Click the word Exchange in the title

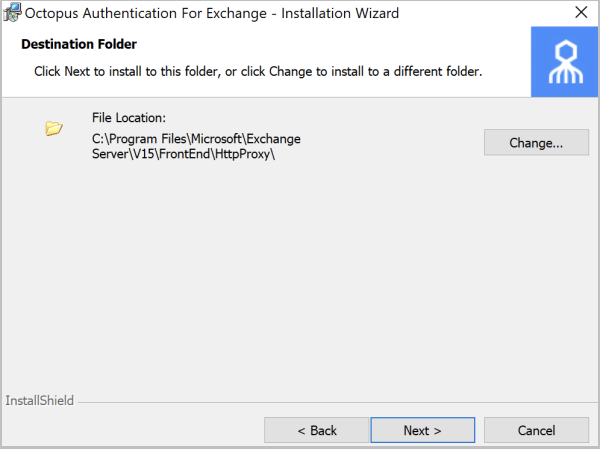pyautogui.click(x=236, y=13)
